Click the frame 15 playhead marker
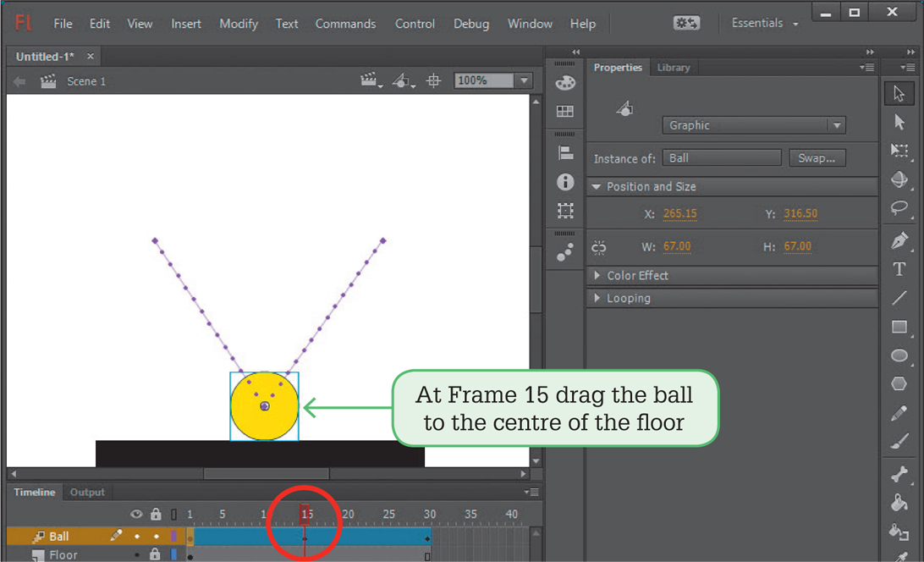 305,514
